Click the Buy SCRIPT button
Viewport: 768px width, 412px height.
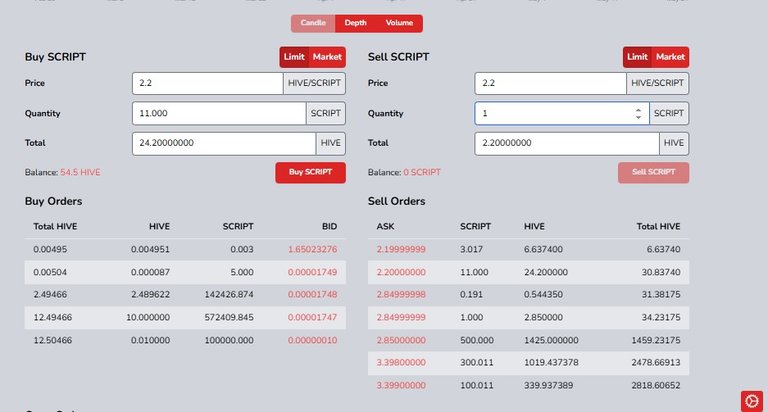point(311,172)
